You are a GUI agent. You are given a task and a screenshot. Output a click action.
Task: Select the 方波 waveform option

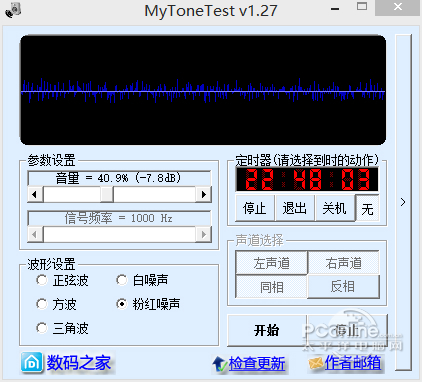coord(56,304)
